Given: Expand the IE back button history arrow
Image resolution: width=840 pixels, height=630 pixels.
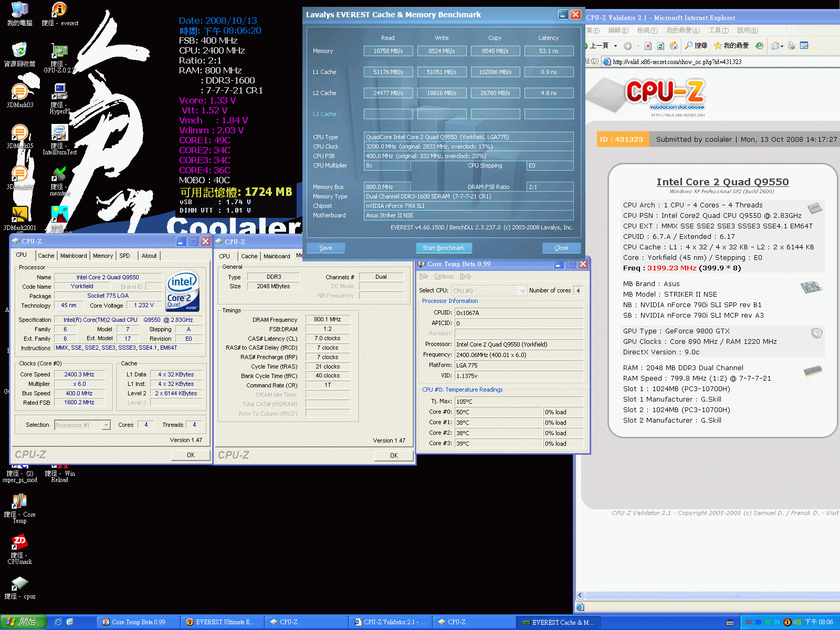Looking at the screenshot, I should click(x=616, y=46).
